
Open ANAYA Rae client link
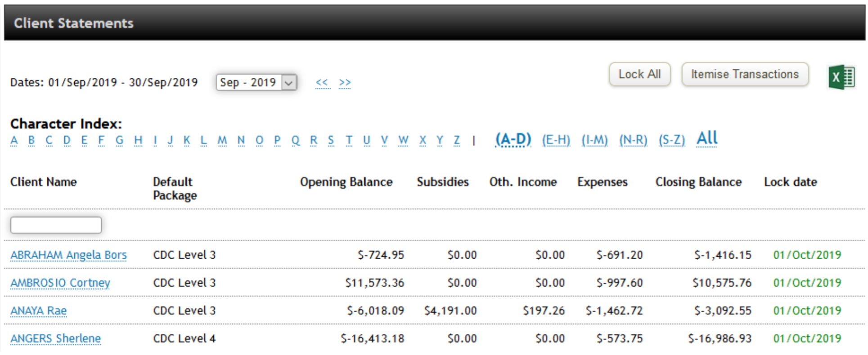click(39, 311)
